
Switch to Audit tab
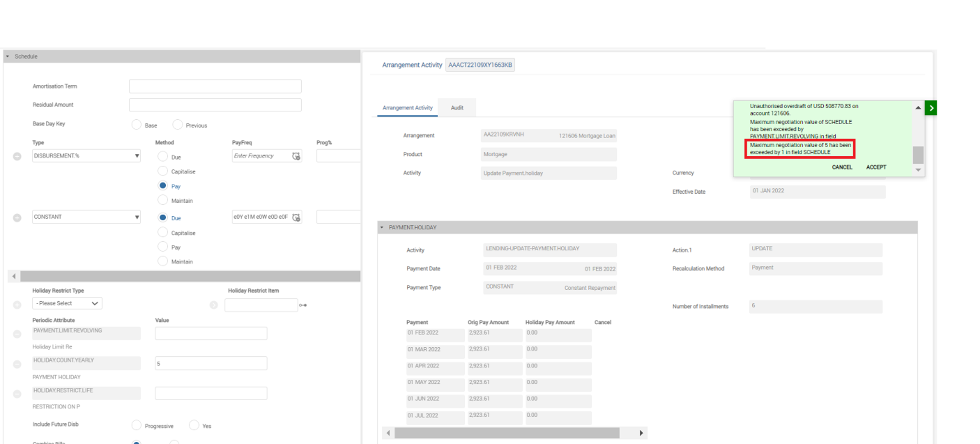(457, 108)
